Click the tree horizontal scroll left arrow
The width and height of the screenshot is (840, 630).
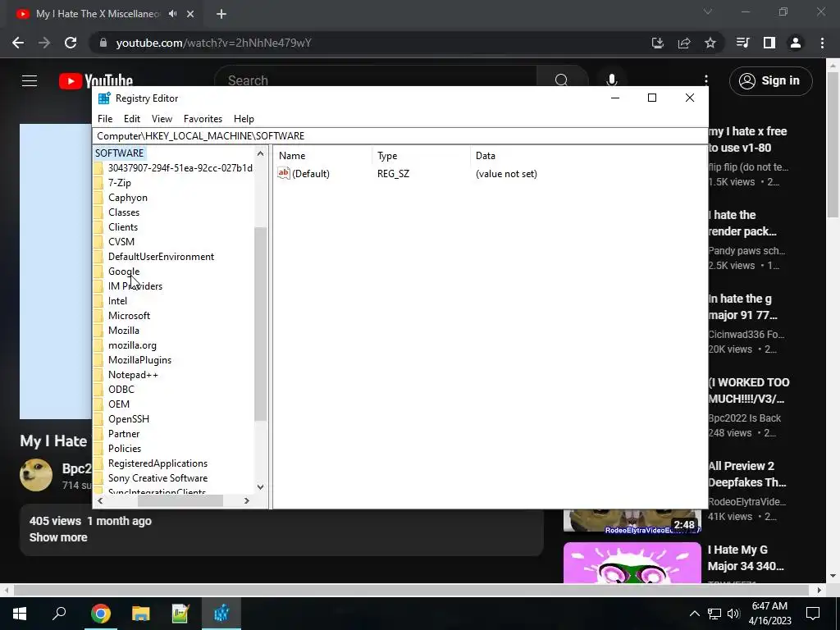pos(100,501)
